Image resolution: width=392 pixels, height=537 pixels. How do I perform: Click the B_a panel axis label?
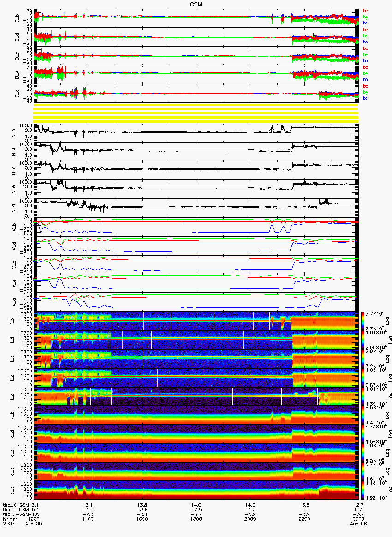tap(18, 94)
